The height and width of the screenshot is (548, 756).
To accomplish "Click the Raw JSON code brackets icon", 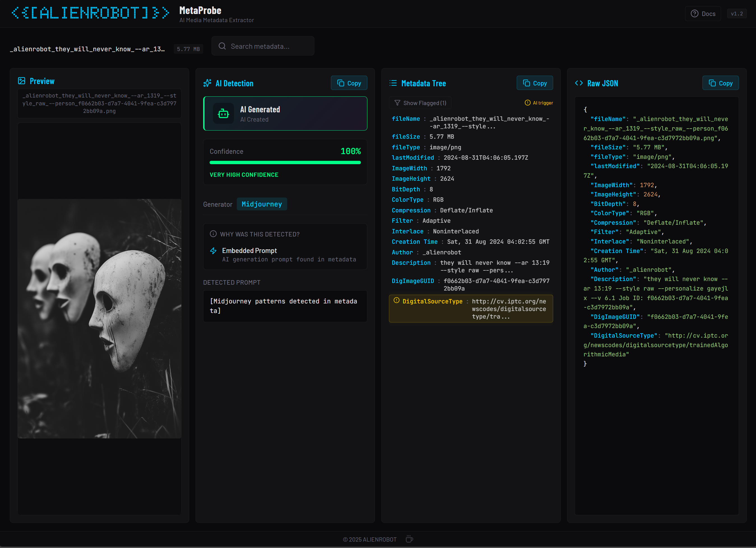I will click(x=579, y=83).
